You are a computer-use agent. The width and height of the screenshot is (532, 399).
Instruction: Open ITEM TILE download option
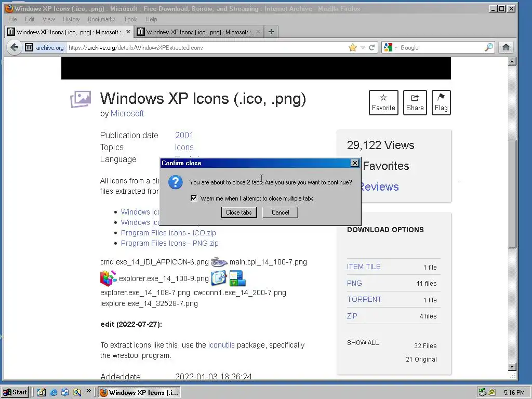[364, 267]
